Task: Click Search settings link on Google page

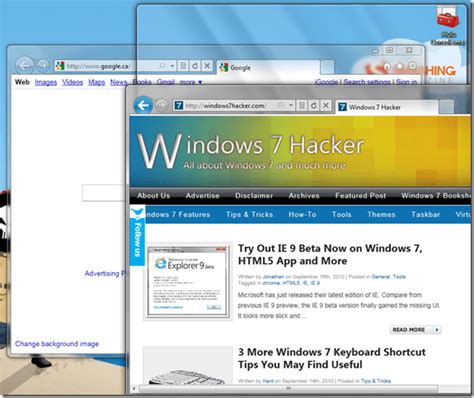Action: click(x=367, y=82)
